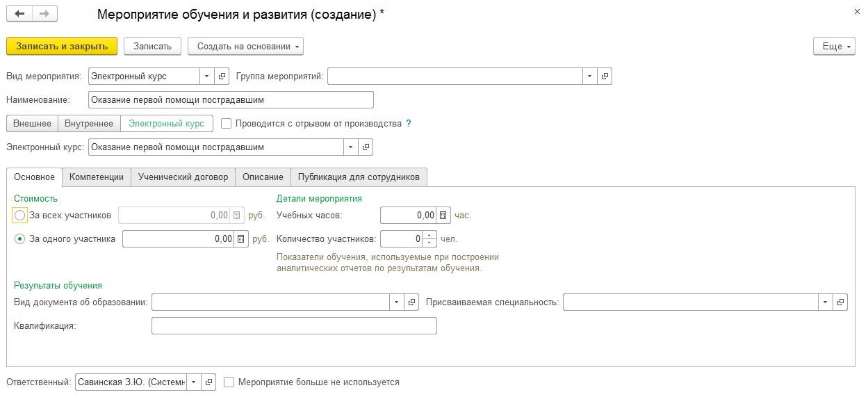The height and width of the screenshot is (397, 868).
Task: Open the Создать на основании dropdown
Action: pos(245,47)
